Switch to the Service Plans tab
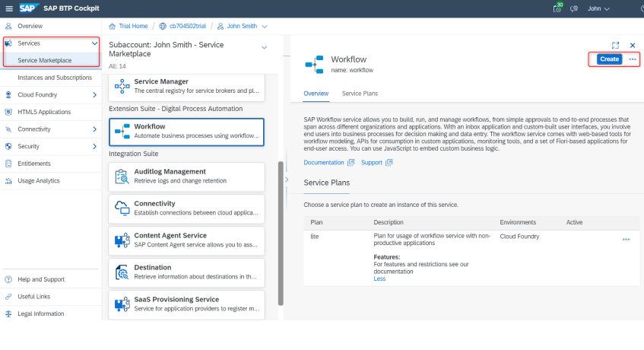The image size is (644, 350). (360, 94)
